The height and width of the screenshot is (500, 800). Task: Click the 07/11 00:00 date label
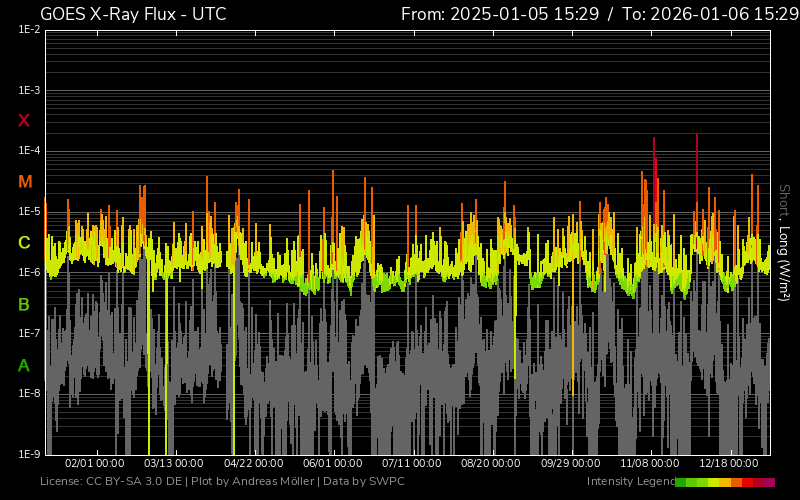click(x=411, y=464)
